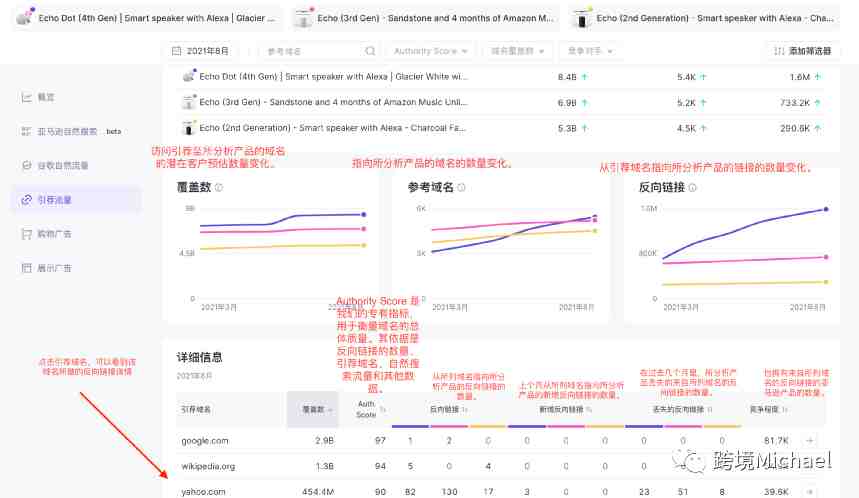Click info icon next to 覆盖数 chart title
Image resolution: width=859 pixels, height=498 pixels.
(x=219, y=187)
